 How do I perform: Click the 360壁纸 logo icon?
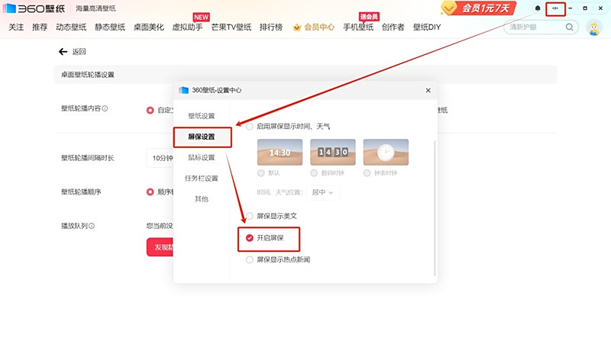click(x=9, y=8)
